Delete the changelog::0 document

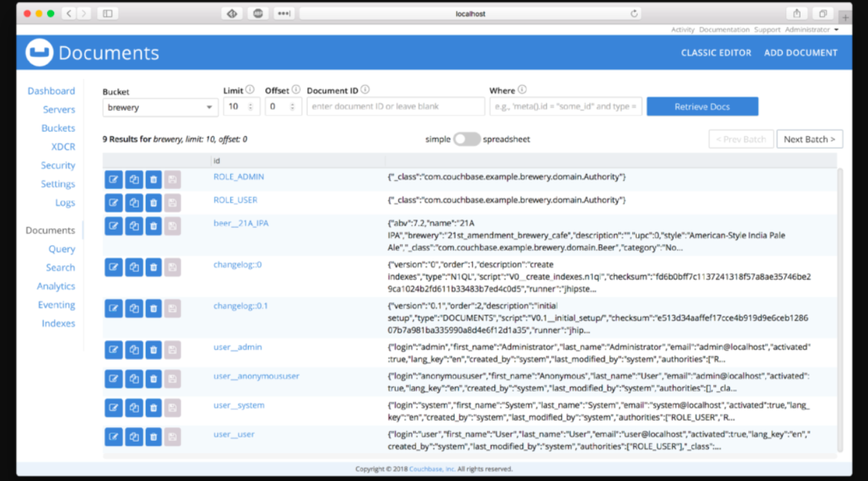point(153,267)
